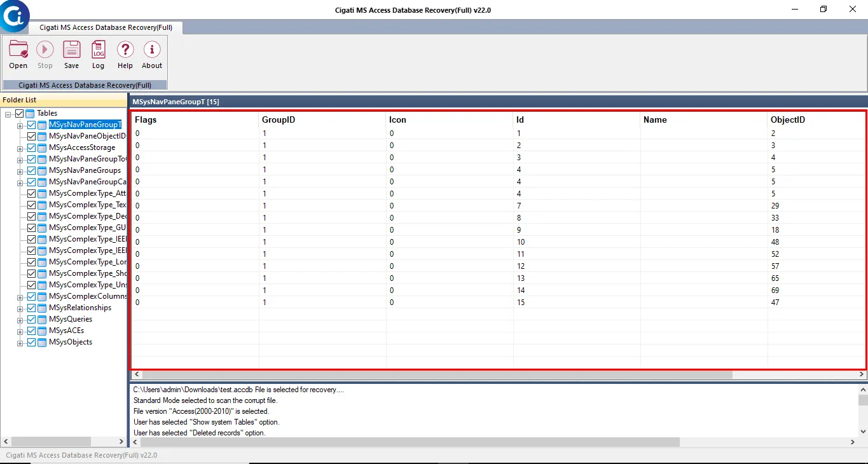This screenshot has width=868, height=464.
Task: Click the GroupID column header
Action: pyautogui.click(x=322, y=119)
